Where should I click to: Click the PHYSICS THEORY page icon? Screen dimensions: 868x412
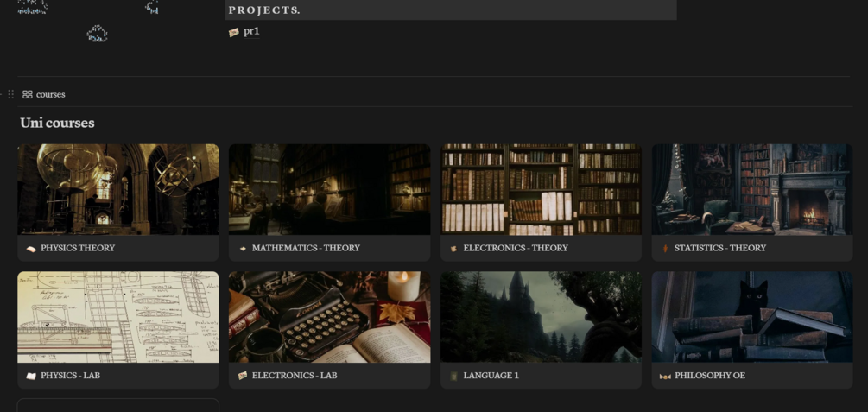pyautogui.click(x=31, y=249)
